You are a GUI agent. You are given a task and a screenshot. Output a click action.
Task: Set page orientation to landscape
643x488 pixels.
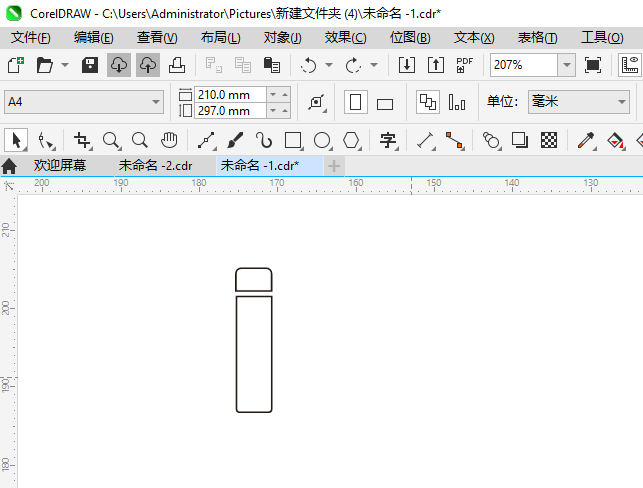pos(385,104)
